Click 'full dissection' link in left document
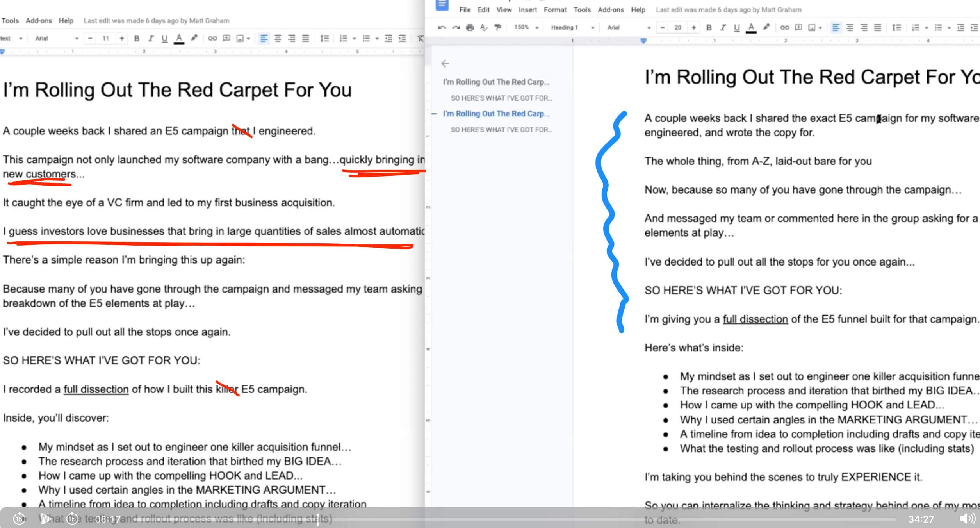 96,389
